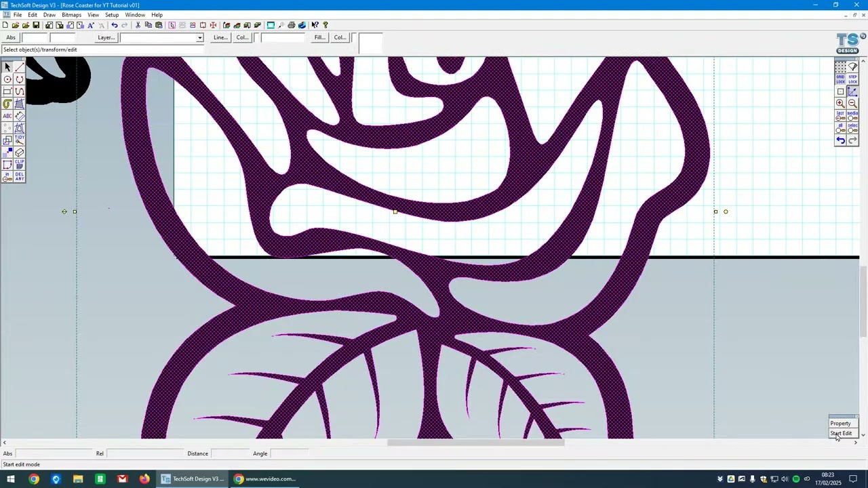868x488 pixels.
Task: Click the Layer... button
Action: [106, 38]
